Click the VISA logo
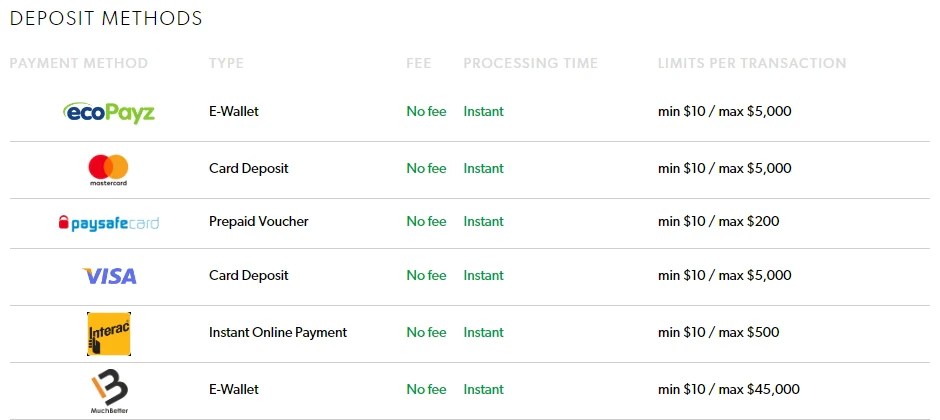Viewport: 940px width, 420px height. pyautogui.click(x=109, y=276)
